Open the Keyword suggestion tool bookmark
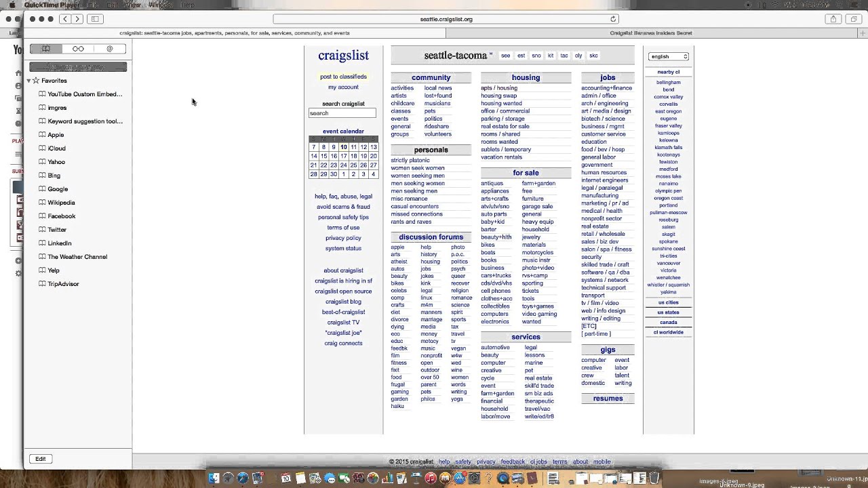The width and height of the screenshot is (868, 488). pos(81,121)
